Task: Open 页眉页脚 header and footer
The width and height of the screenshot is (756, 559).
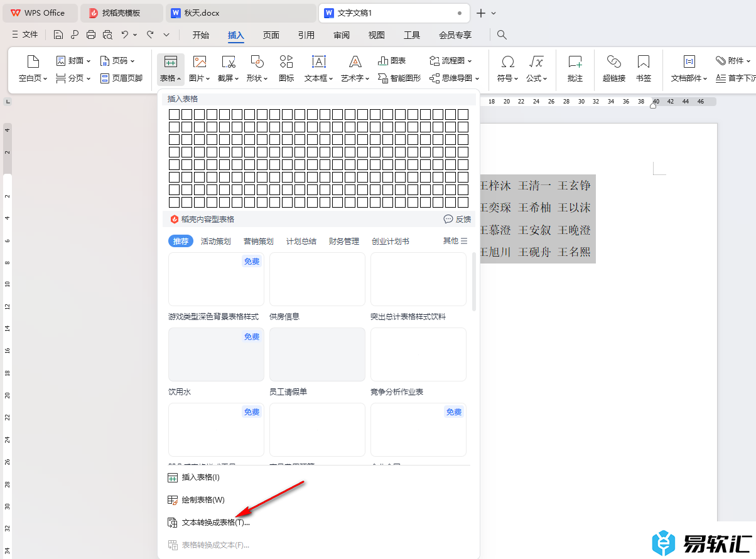Action: tap(121, 78)
